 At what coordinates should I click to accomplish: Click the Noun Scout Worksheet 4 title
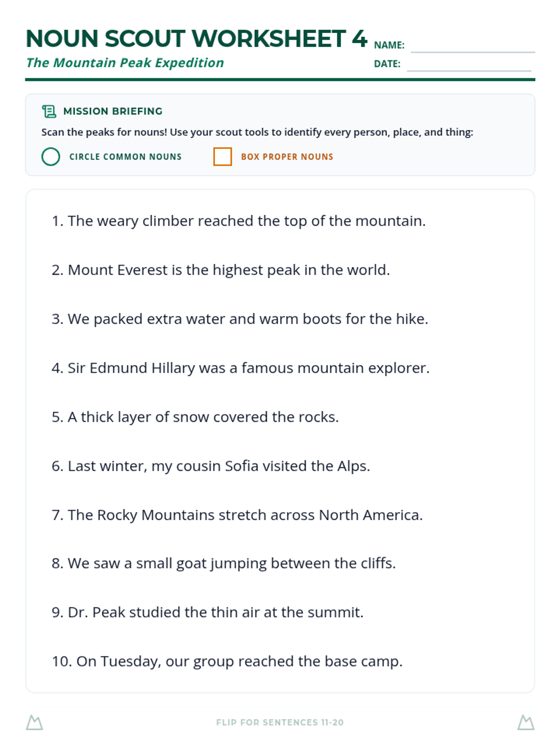196,39
